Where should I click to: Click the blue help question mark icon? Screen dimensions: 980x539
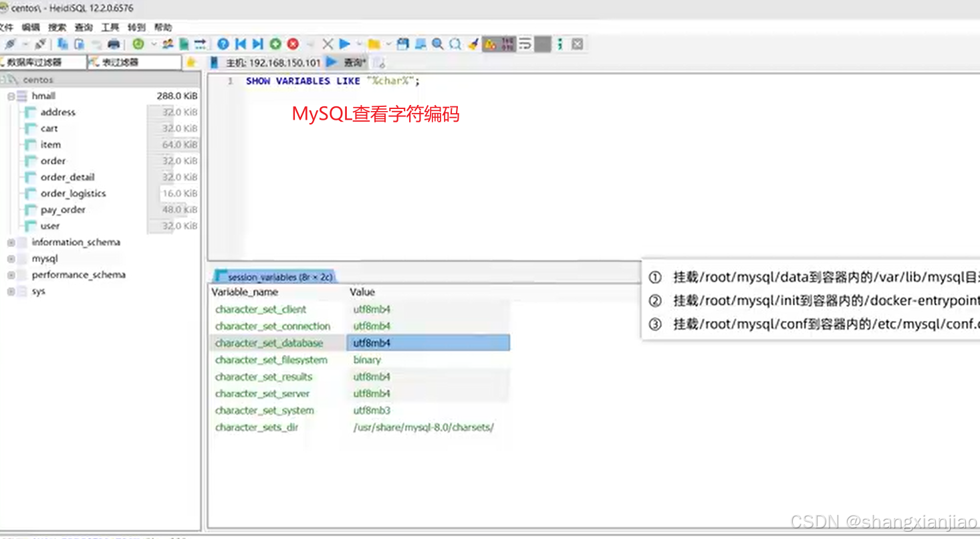(x=223, y=43)
